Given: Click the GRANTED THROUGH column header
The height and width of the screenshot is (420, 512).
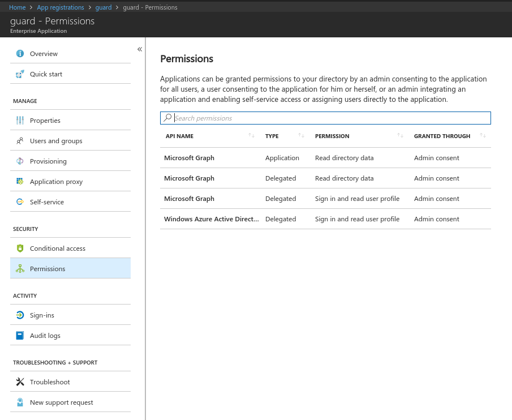Looking at the screenshot, I should pyautogui.click(x=442, y=136).
